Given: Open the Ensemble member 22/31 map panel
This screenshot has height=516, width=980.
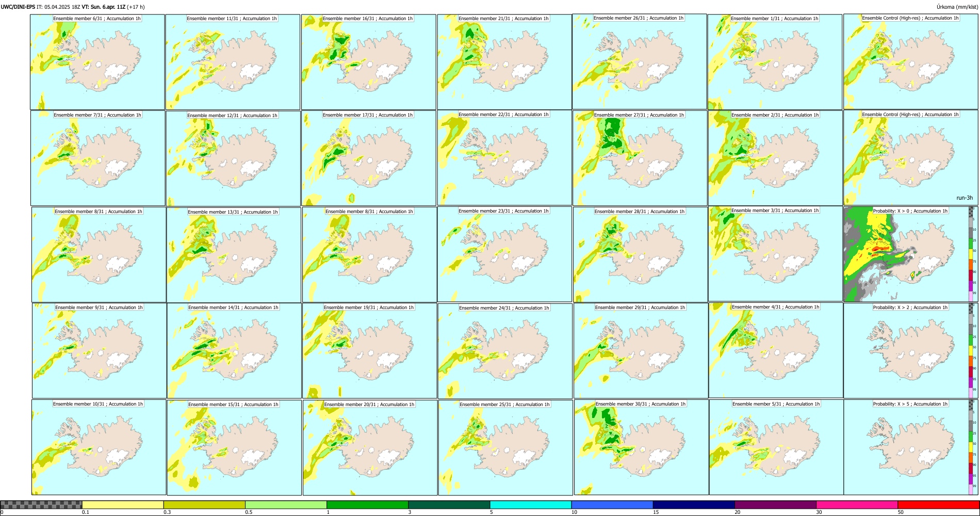Looking at the screenshot, I should [x=504, y=158].
